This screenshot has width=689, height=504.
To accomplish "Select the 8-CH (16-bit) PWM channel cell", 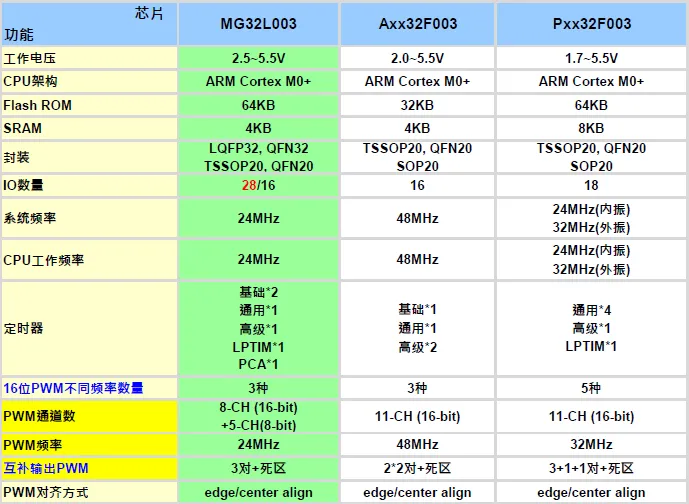I will 259,409.
